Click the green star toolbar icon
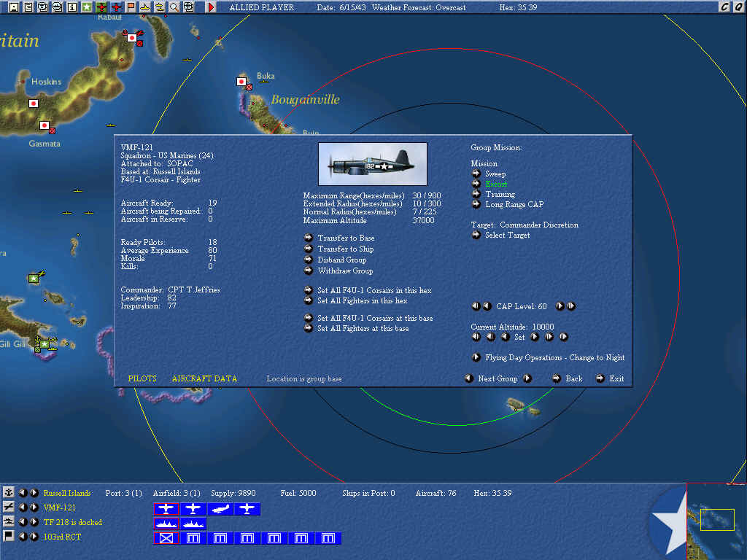This screenshot has width=747, height=560. [86, 7]
